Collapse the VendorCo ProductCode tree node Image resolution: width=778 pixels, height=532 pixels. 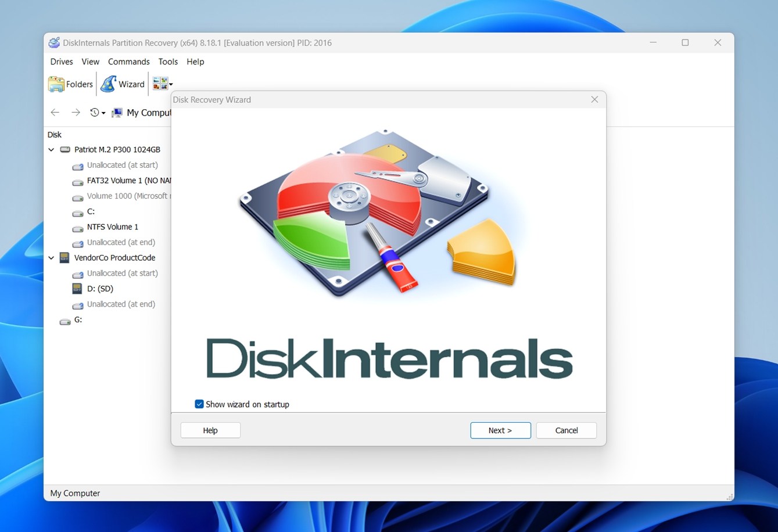tap(52, 258)
